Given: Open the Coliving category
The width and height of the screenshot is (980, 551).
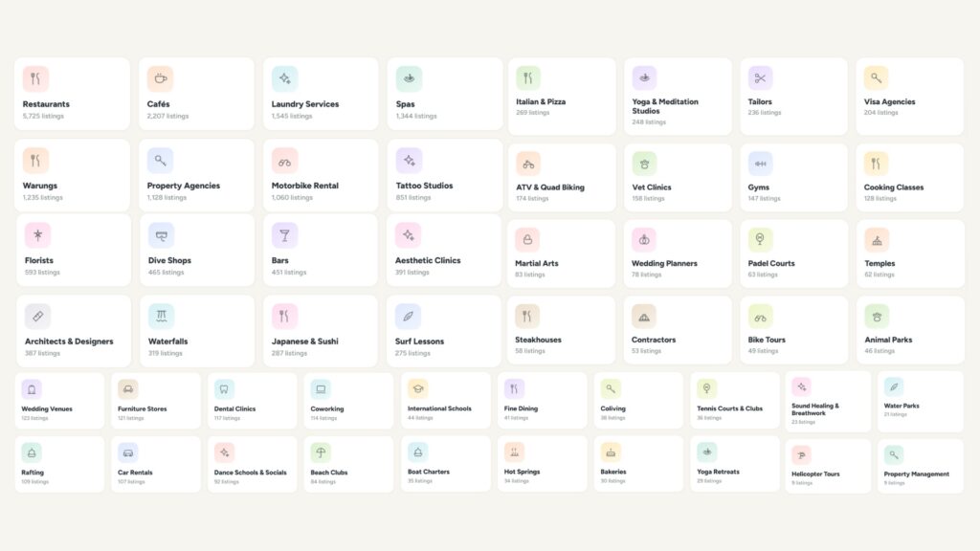Looking at the screenshot, I should (x=638, y=401).
